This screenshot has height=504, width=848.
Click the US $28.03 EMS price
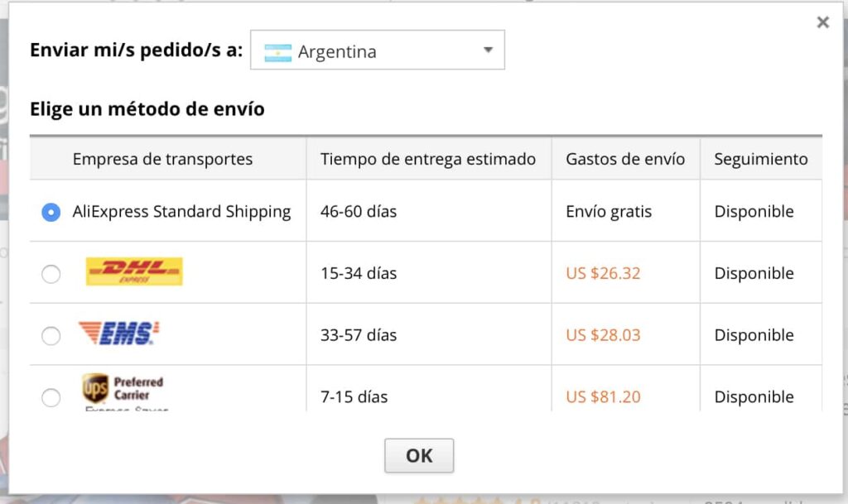(603, 335)
